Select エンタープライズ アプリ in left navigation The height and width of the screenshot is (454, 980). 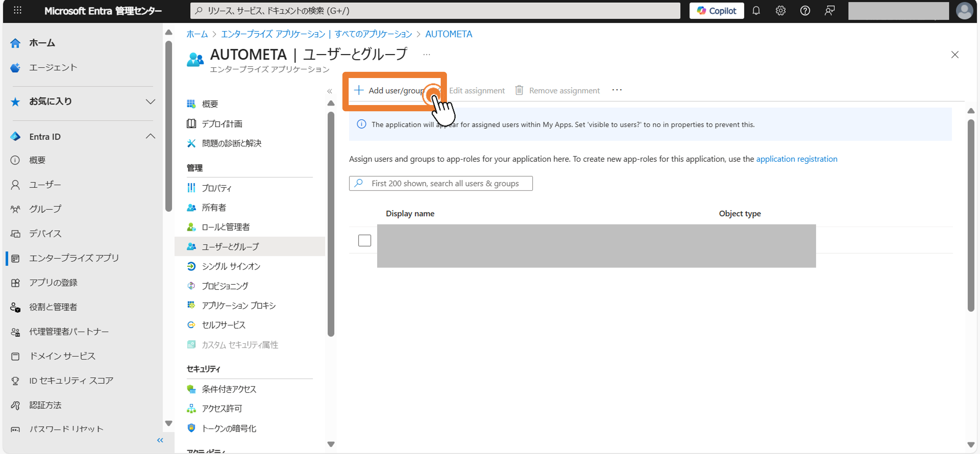pos(74,258)
